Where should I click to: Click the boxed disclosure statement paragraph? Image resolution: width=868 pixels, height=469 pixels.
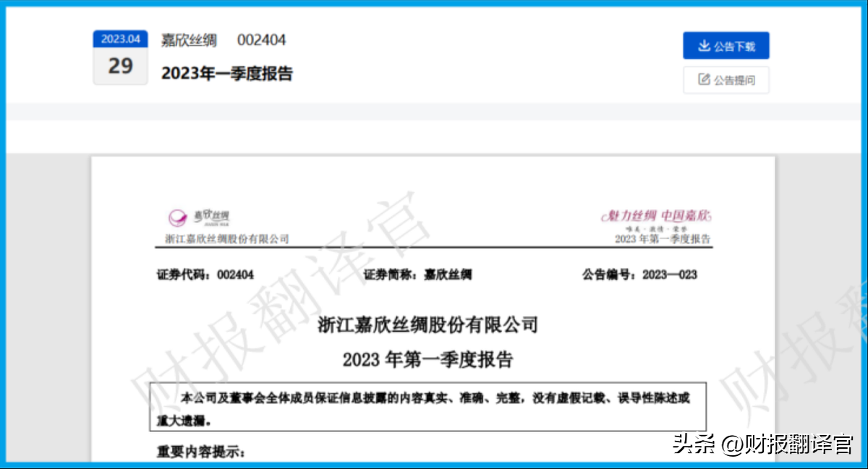point(428,408)
